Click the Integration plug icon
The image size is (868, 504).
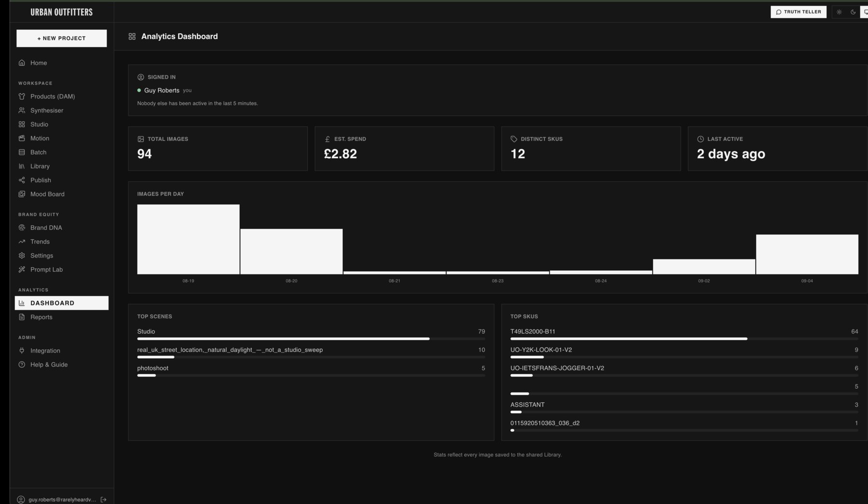(22, 351)
